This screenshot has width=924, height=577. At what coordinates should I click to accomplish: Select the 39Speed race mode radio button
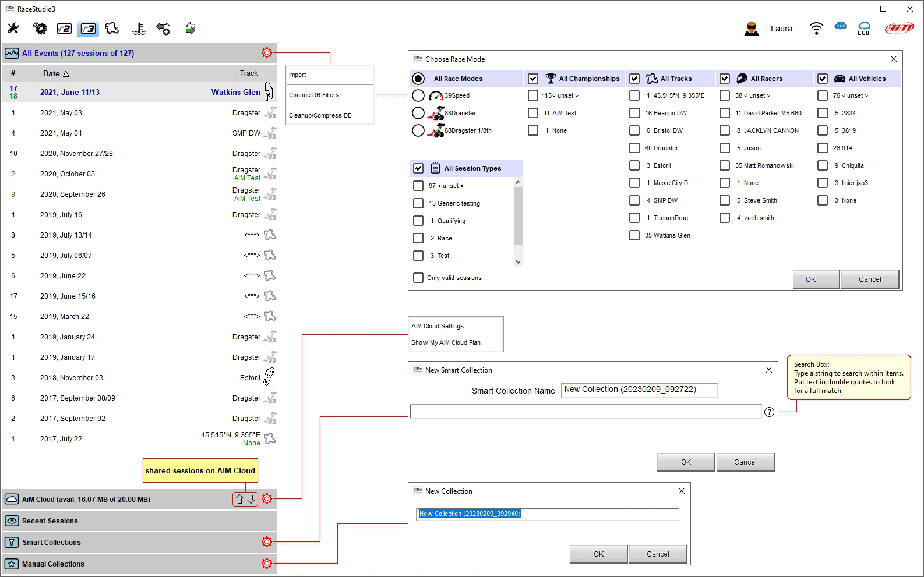point(418,95)
